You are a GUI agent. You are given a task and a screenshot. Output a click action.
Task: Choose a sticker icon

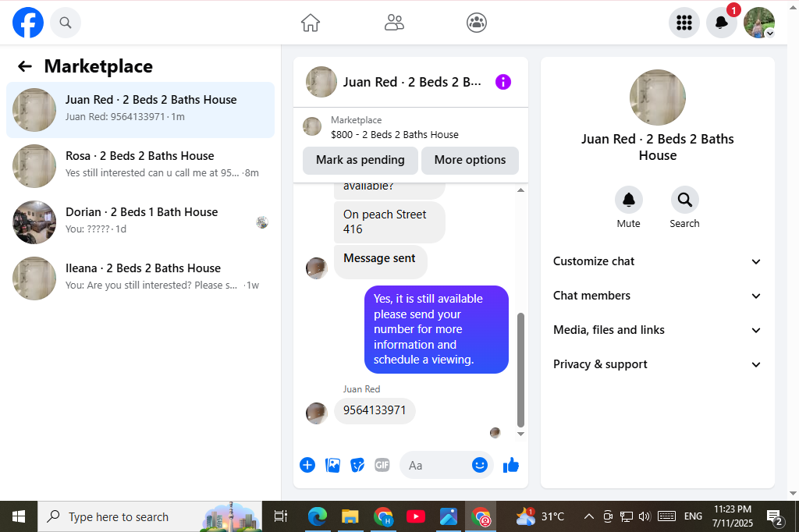point(357,465)
